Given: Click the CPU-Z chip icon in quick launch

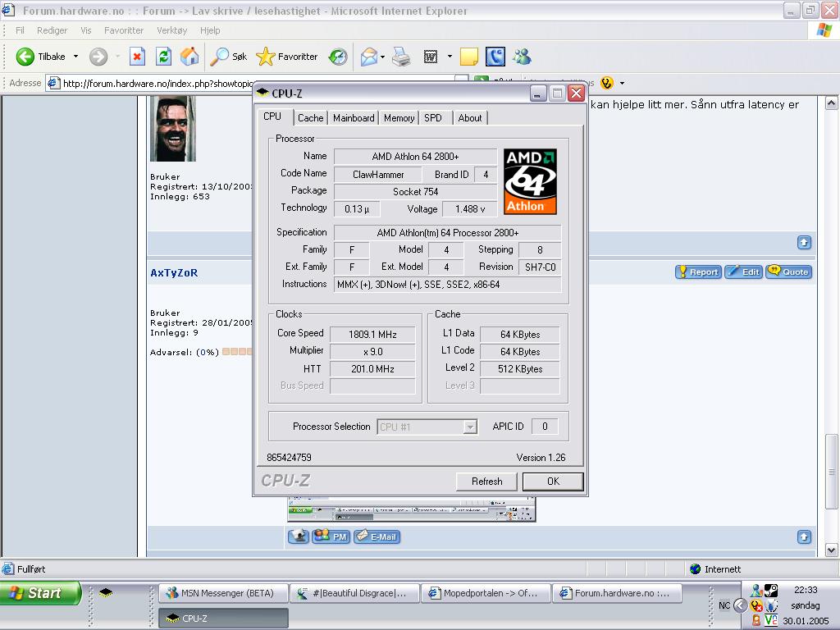Looking at the screenshot, I should [106, 592].
